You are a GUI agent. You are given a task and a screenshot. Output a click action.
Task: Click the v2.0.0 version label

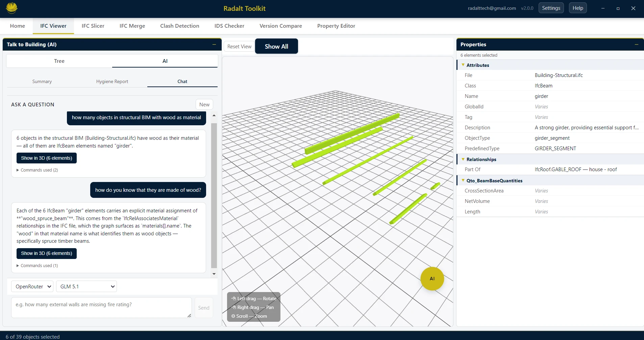click(527, 8)
